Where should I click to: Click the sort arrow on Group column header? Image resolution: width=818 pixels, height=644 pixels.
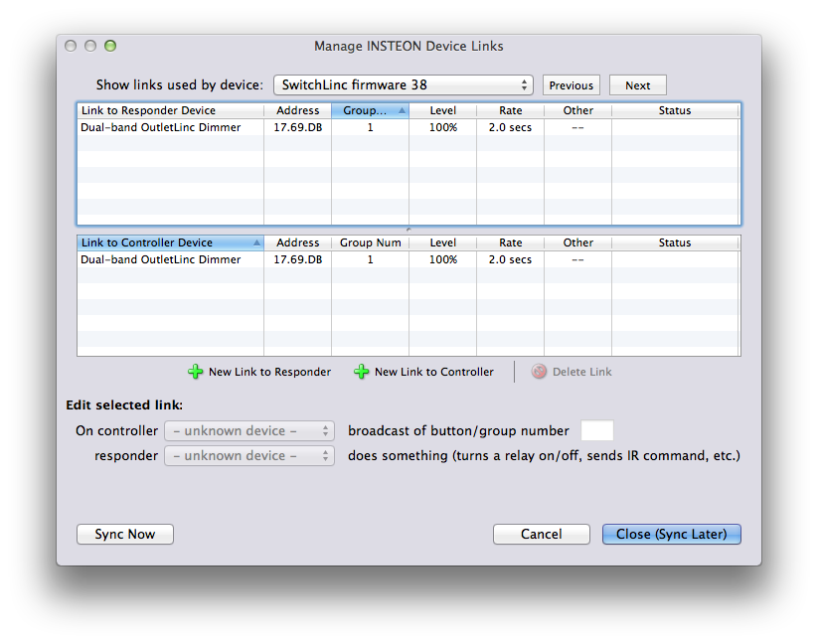point(402,110)
